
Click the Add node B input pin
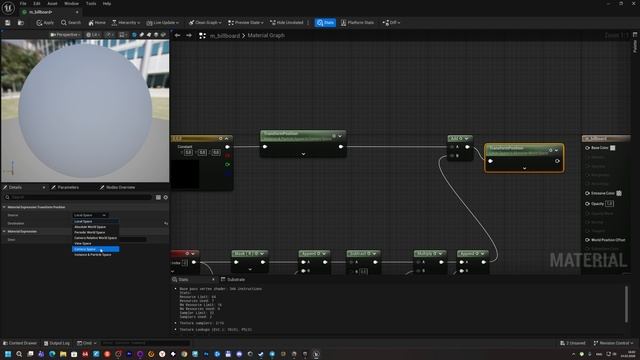pos(452,156)
